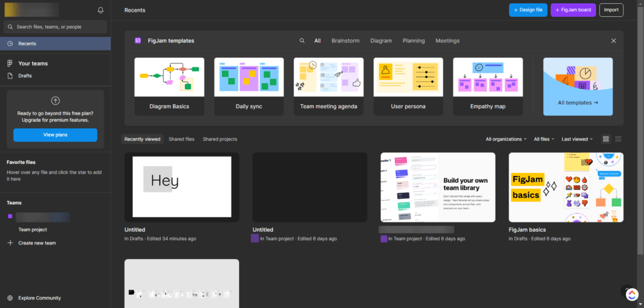The width and height of the screenshot is (644, 308).
Task: Open the Last viewed sort dropdown
Action: [x=577, y=139]
